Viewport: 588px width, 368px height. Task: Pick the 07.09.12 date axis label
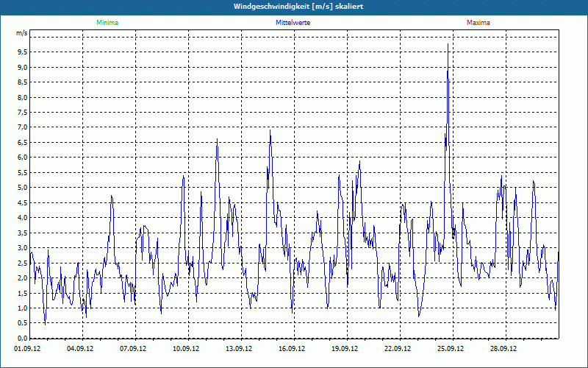click(x=134, y=350)
